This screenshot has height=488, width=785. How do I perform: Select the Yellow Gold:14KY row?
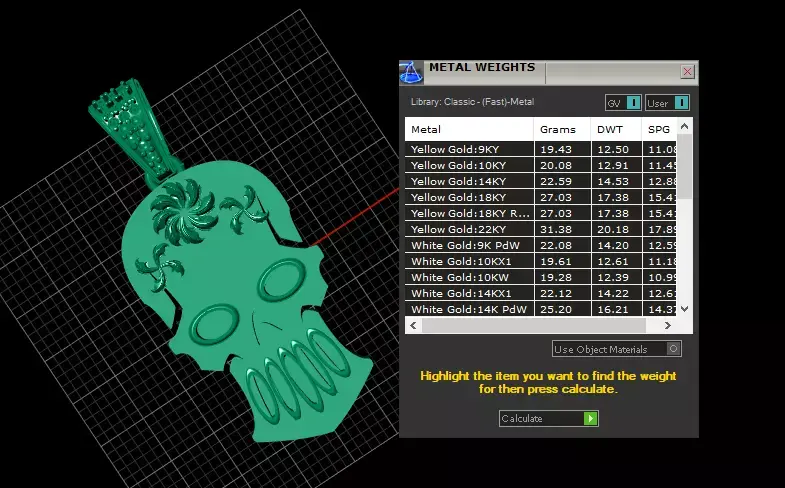tap(541, 181)
